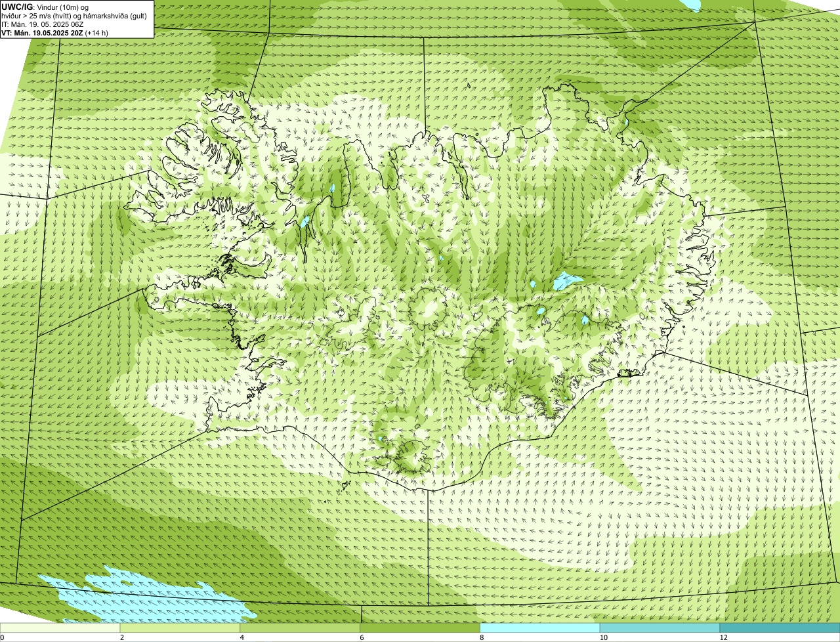This screenshot has height=642, width=840.
Task: Click the scale label "4"
Action: click(x=242, y=637)
